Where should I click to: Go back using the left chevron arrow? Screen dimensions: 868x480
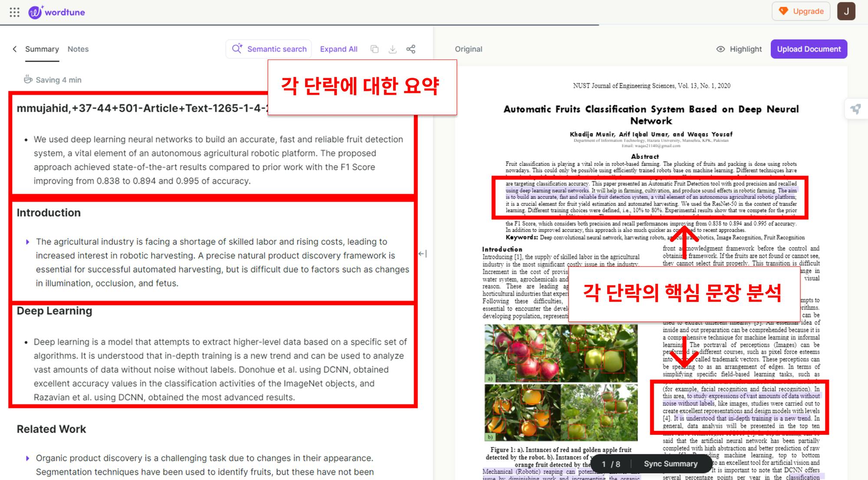coord(15,49)
